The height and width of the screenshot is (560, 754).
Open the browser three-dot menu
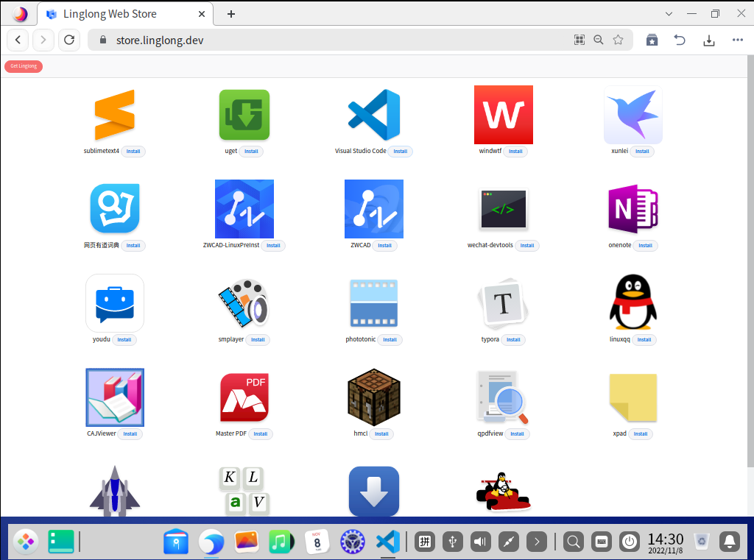click(x=738, y=40)
